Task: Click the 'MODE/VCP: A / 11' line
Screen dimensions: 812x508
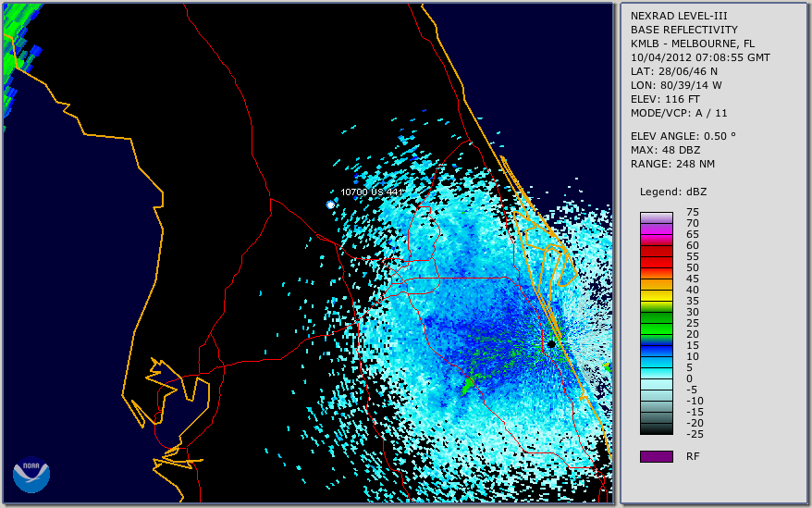Action: click(679, 113)
